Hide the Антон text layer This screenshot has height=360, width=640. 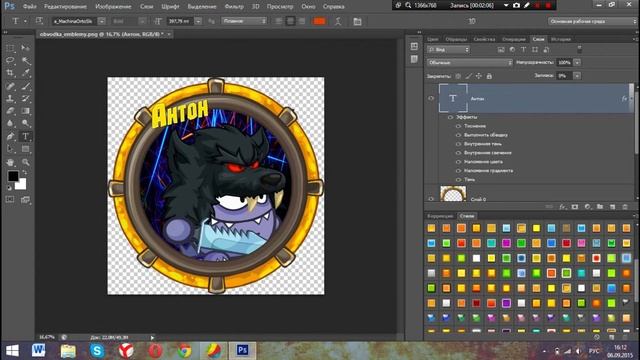431,98
